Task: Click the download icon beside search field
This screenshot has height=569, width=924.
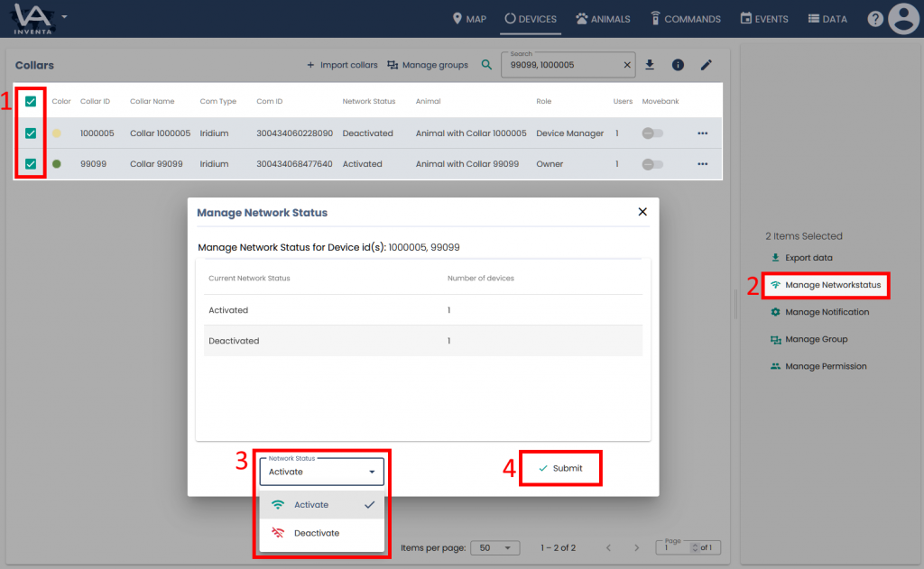Action: coord(650,65)
